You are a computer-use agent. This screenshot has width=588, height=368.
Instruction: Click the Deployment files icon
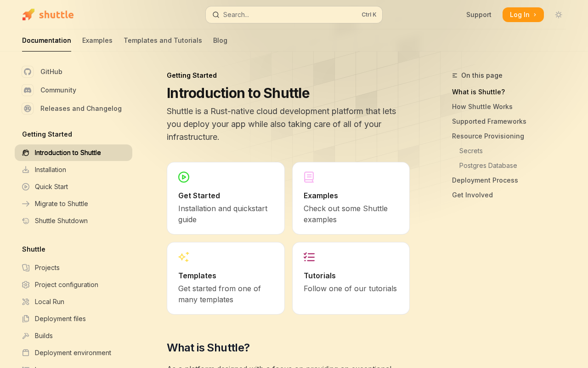[x=26, y=319]
